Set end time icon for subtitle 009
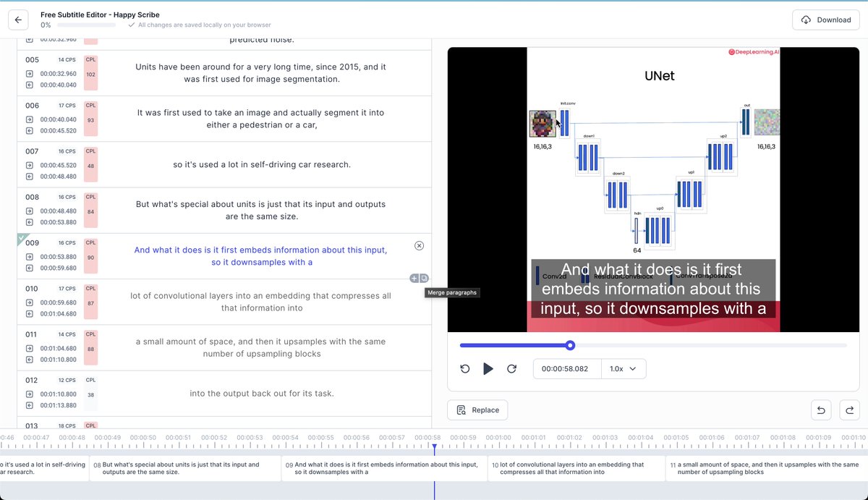Image resolution: width=868 pixels, height=500 pixels. tap(30, 268)
